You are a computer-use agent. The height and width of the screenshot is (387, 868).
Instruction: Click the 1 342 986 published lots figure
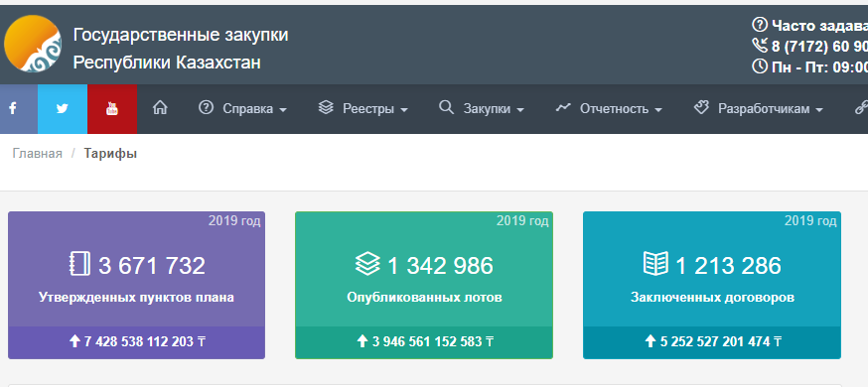(x=440, y=266)
